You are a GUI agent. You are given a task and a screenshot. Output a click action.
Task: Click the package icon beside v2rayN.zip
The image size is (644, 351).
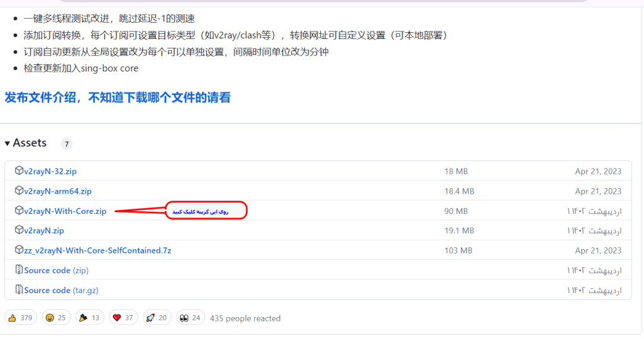[x=19, y=231]
